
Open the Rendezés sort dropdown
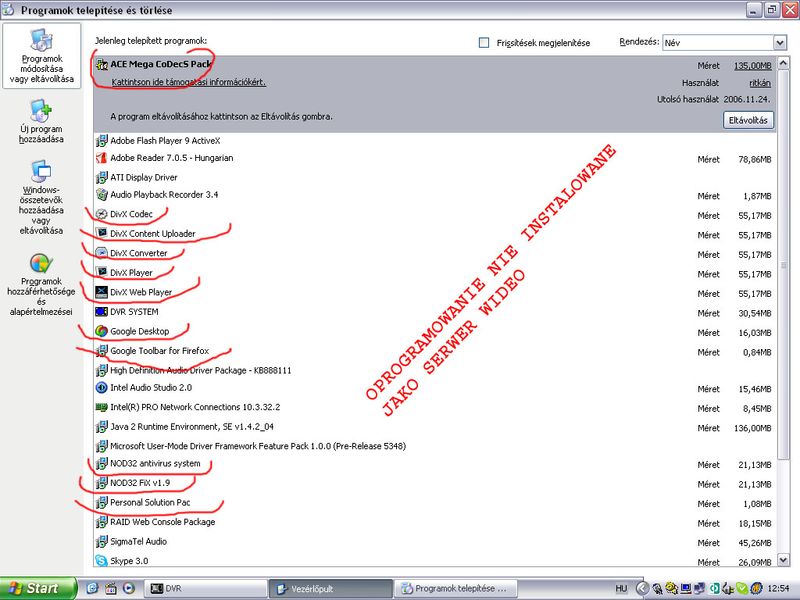click(x=780, y=43)
